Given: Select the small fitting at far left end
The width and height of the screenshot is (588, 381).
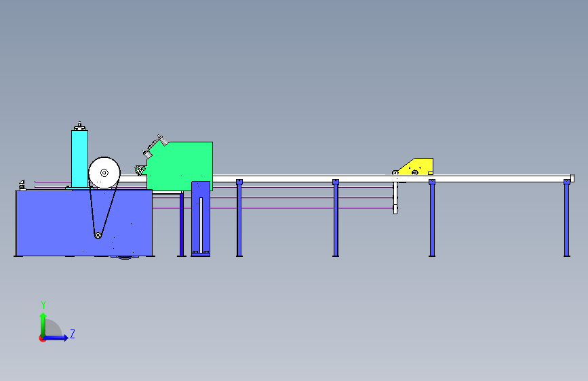Looking at the screenshot, I should pos(22,185).
